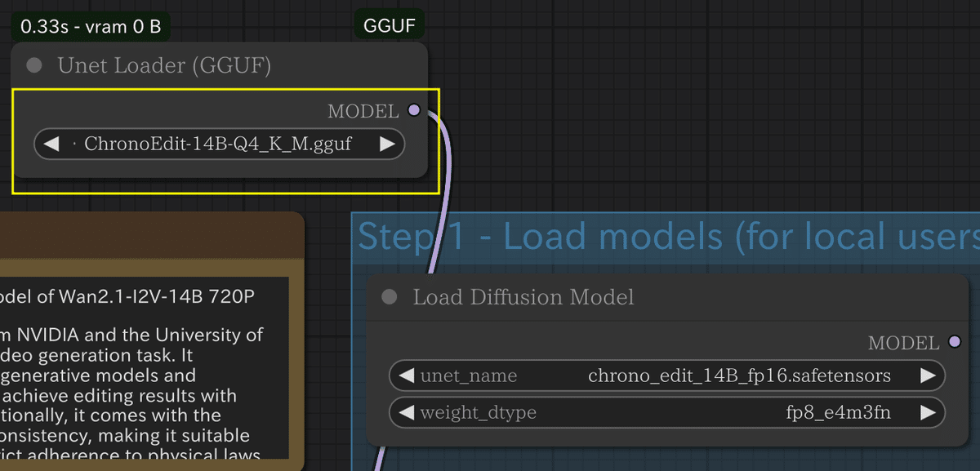This screenshot has width=980, height=471.
Task: Select the Step 1 - Load models group header
Action: [572, 237]
